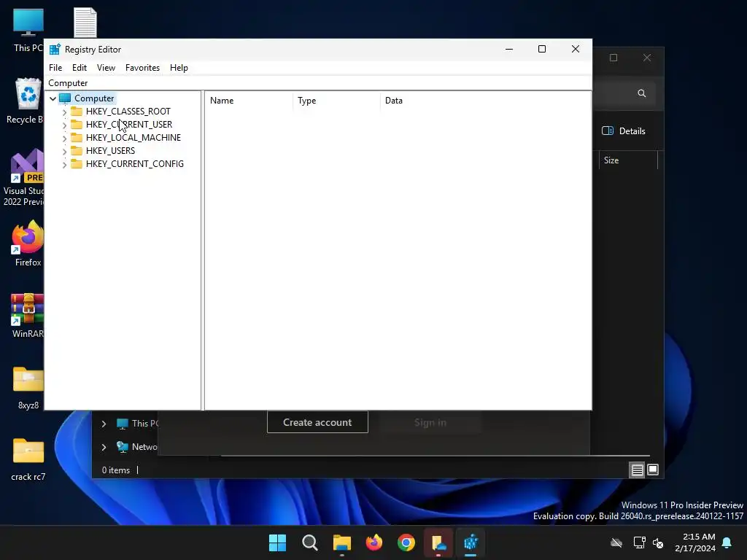Collapse the Computer tree node
The image size is (747, 560).
point(53,98)
